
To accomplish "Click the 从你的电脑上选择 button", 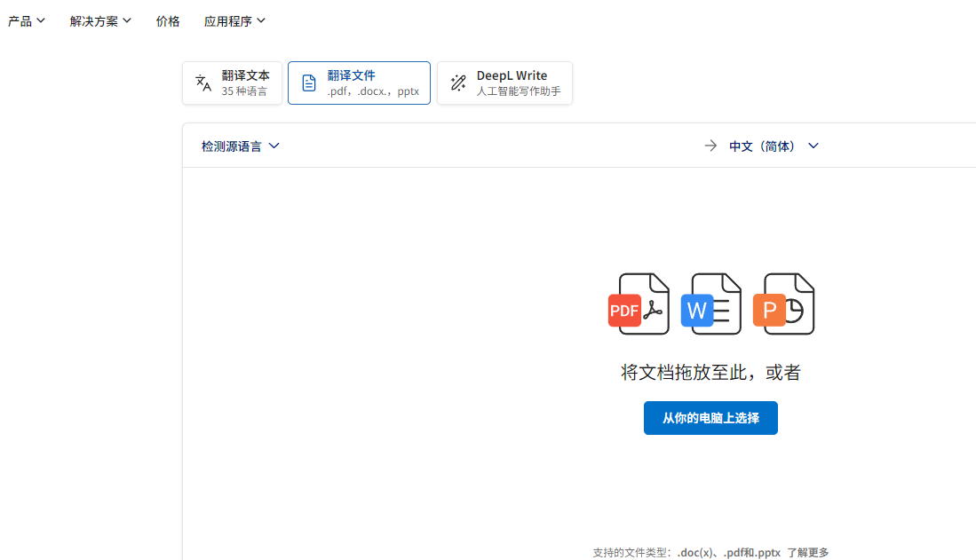I will (710, 417).
